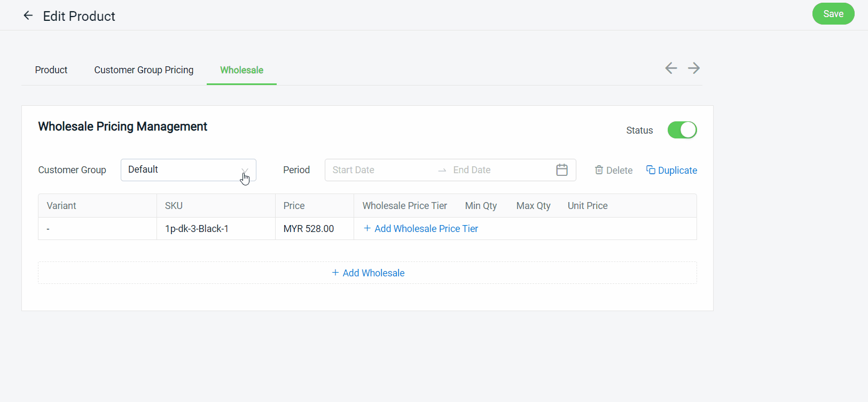Expand the Customer Group dropdown
The width and height of the screenshot is (868, 402).
(188, 170)
